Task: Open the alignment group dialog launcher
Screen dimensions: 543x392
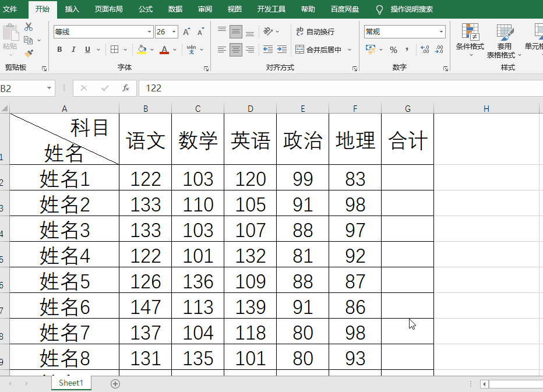Action: (x=355, y=69)
